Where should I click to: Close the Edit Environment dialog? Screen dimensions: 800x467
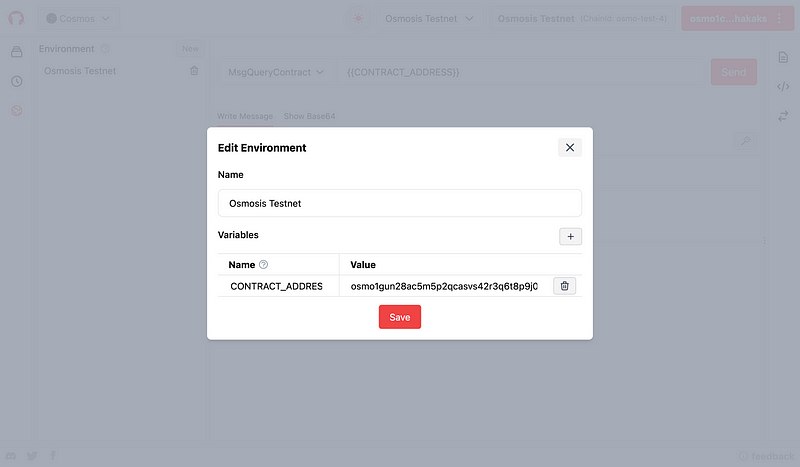tap(569, 147)
